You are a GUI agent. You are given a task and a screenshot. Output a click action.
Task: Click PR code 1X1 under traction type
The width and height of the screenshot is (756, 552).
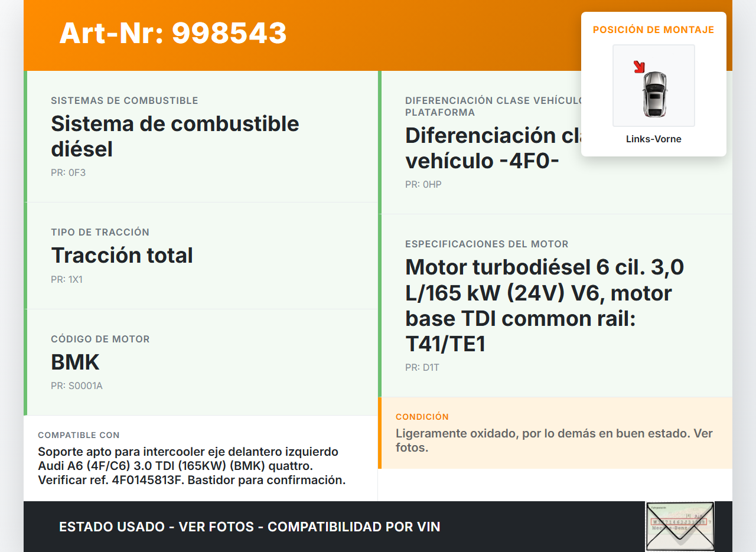(66, 279)
